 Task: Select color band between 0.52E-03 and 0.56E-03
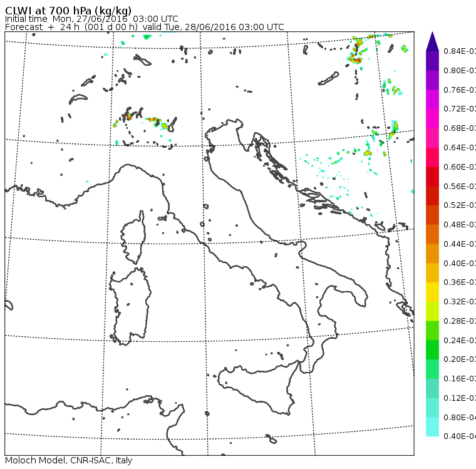point(432,196)
